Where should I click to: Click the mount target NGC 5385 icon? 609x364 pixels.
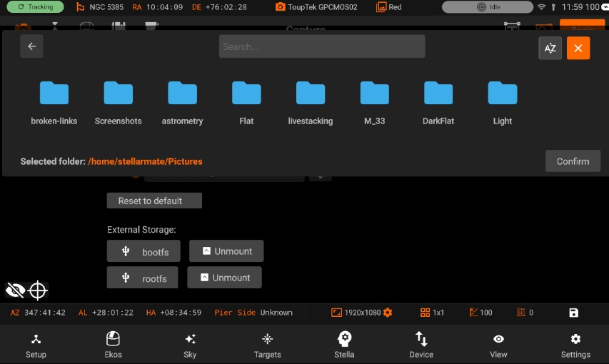[81, 7]
